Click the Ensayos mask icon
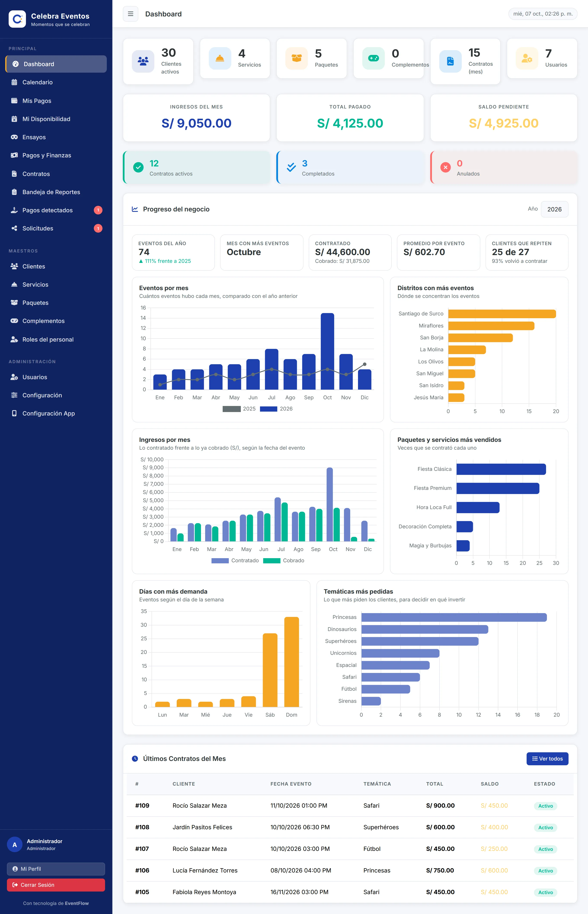588x914 pixels. point(14,137)
